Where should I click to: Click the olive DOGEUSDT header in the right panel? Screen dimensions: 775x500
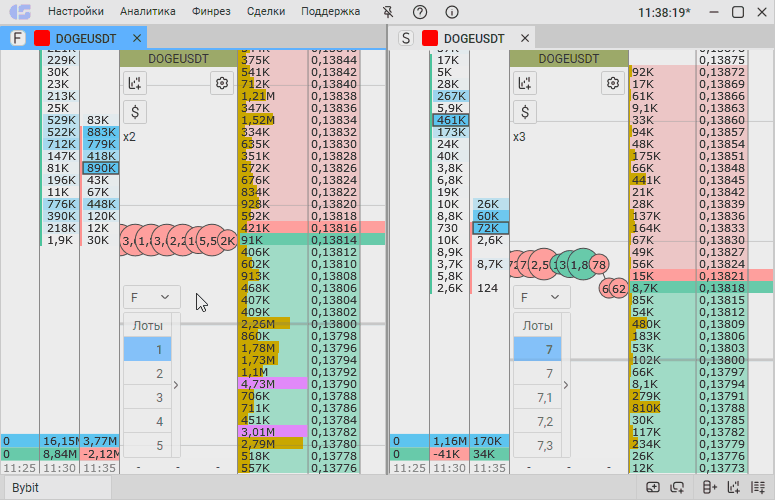569,58
